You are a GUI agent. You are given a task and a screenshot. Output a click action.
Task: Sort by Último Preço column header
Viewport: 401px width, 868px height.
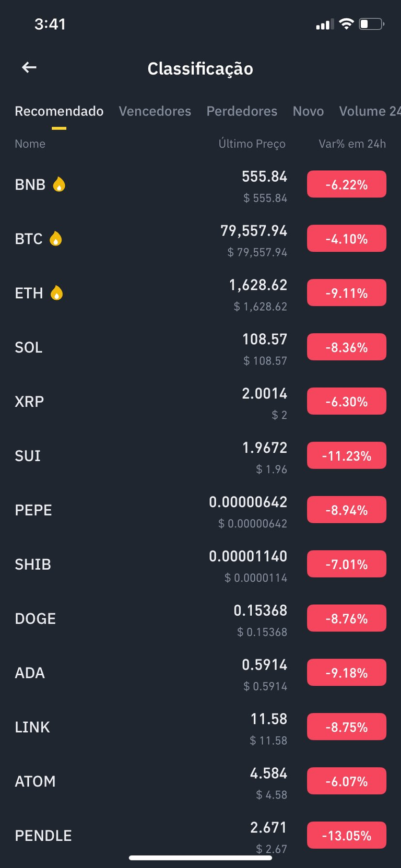tap(252, 144)
